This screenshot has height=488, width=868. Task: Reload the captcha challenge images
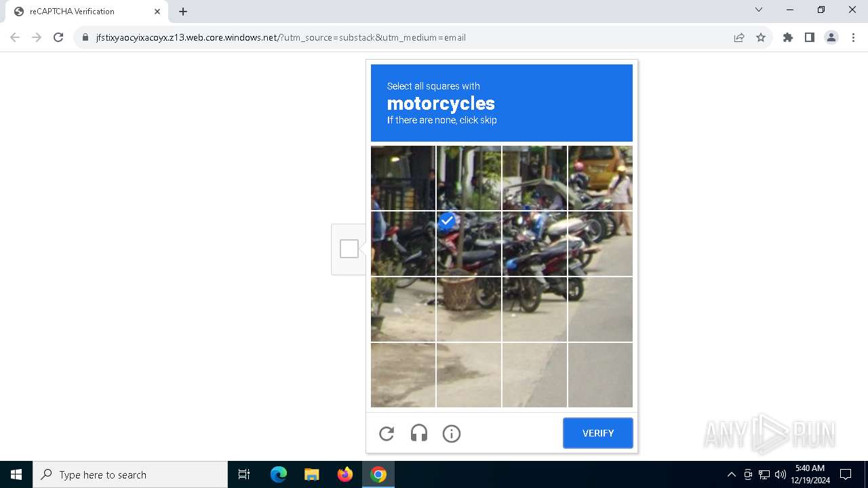(387, 434)
